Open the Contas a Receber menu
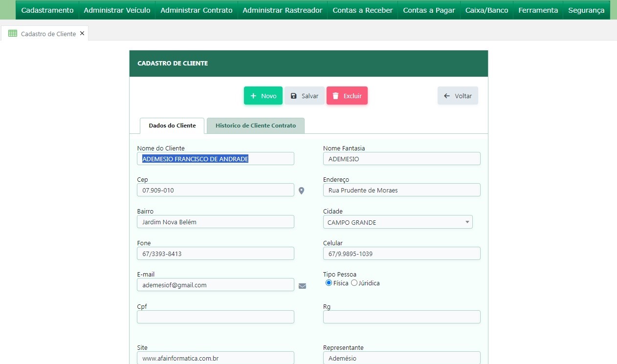617x364 pixels. 362,10
